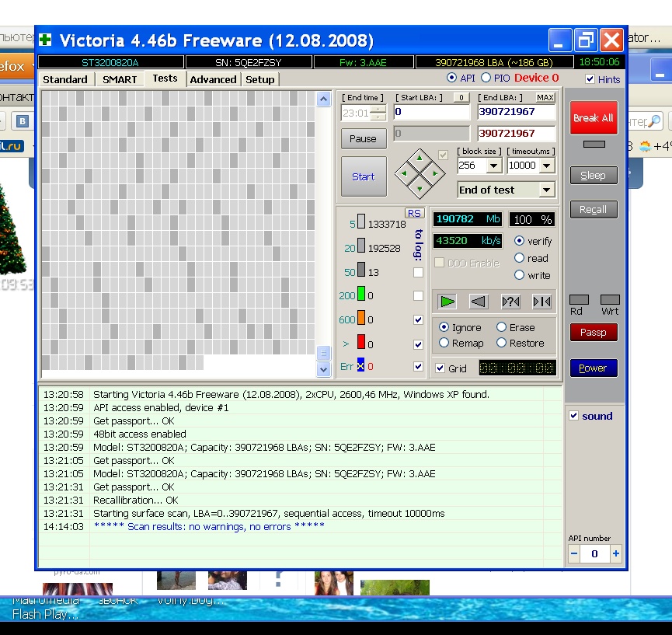Switch to the Tests tab
672x635 pixels.
pyautogui.click(x=165, y=79)
